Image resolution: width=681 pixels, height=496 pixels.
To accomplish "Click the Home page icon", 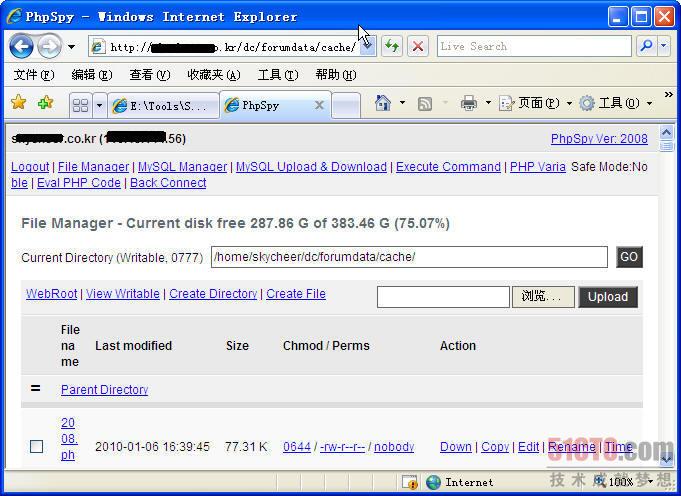I will 383,103.
